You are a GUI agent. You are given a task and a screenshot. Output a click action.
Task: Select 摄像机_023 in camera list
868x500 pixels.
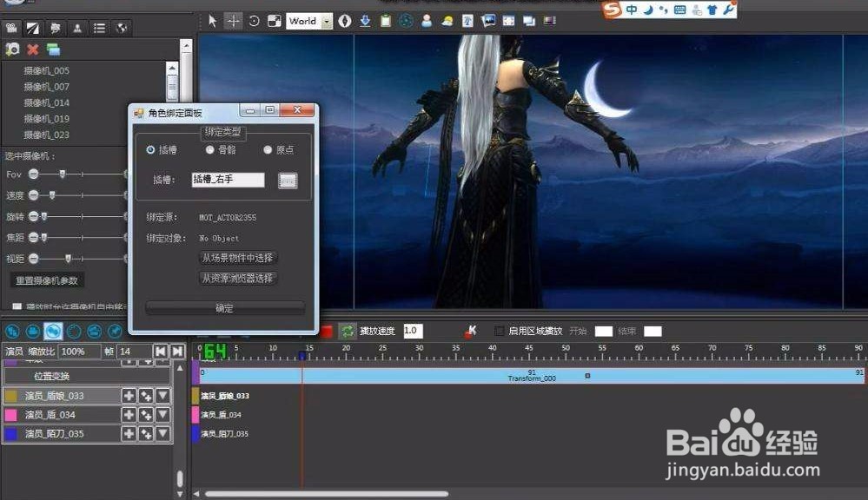click(47, 135)
